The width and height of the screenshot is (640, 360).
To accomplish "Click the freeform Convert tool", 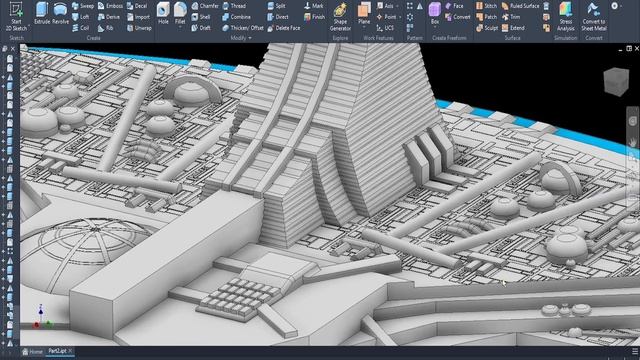I will 458,17.
